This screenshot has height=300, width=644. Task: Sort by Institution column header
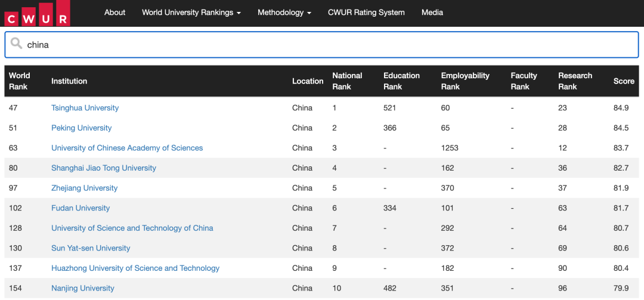coord(69,81)
